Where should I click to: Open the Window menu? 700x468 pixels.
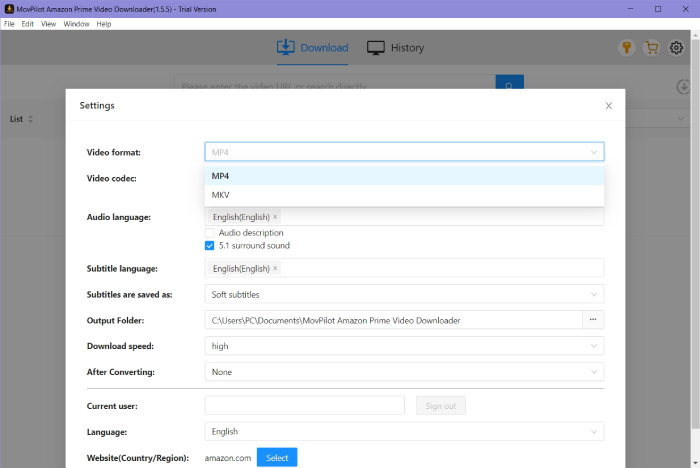[x=76, y=23]
